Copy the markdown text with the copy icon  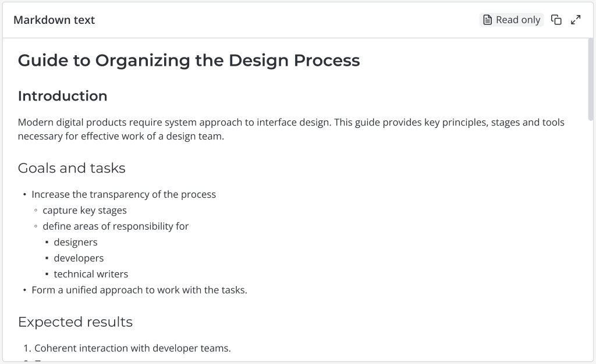tap(556, 20)
